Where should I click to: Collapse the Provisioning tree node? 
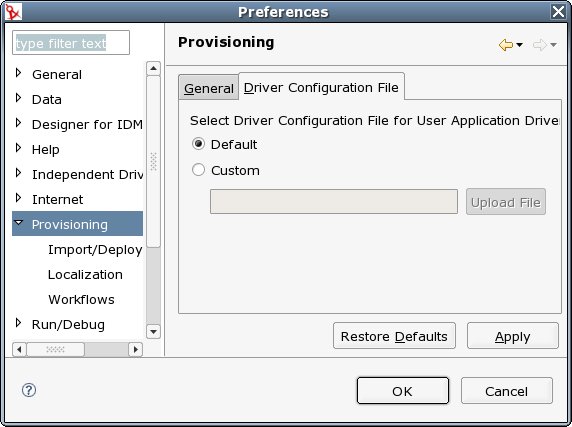(18, 222)
